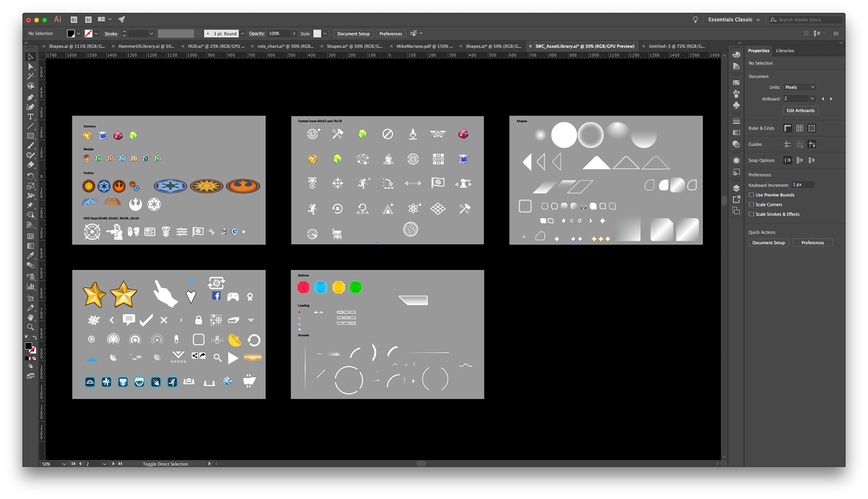Screen dimensions: 868x499
Task: Select the Rectangle tool
Action: pyautogui.click(x=30, y=136)
